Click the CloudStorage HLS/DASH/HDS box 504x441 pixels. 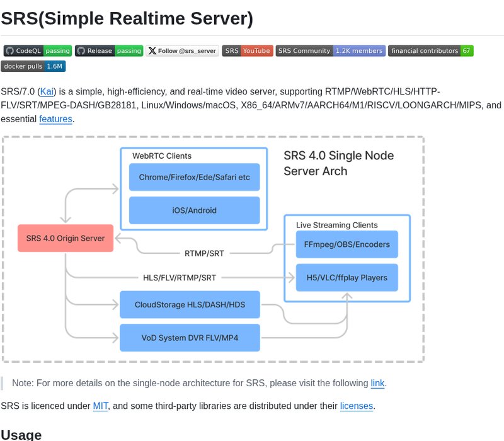(190, 305)
